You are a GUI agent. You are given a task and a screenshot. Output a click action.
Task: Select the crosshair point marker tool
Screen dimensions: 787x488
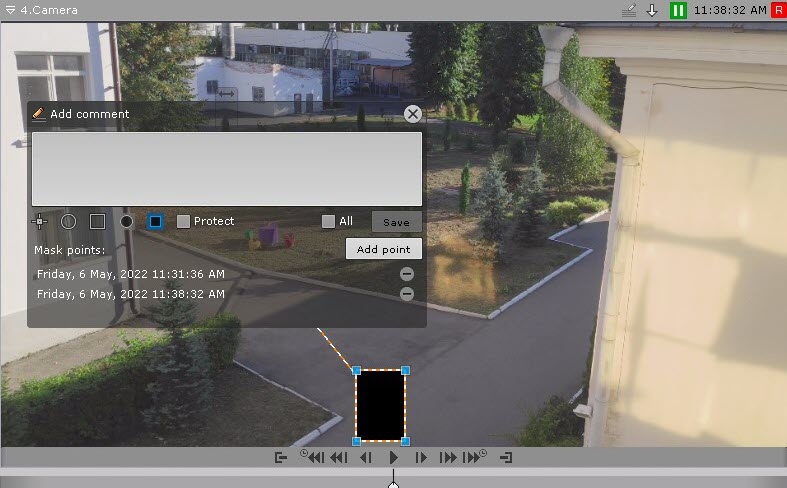pyautogui.click(x=39, y=221)
